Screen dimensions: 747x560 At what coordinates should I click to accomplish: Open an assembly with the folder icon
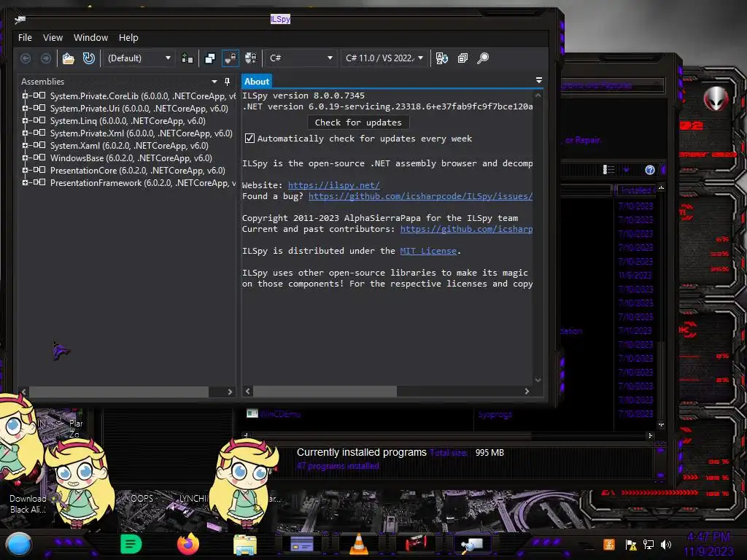69,58
